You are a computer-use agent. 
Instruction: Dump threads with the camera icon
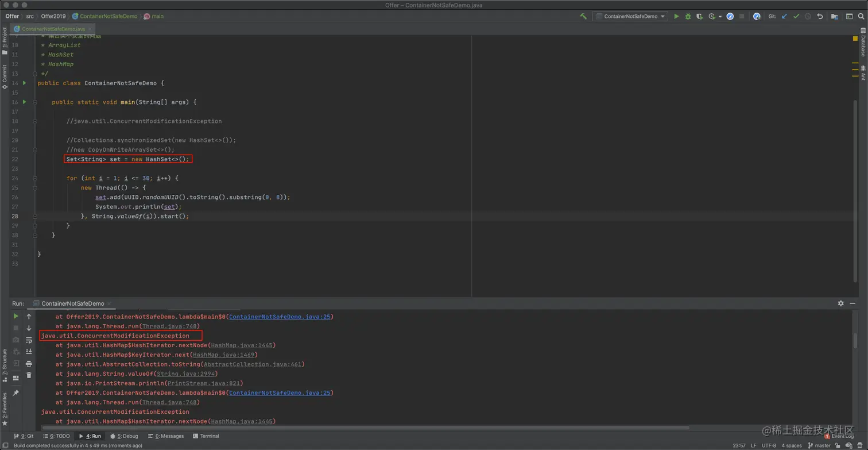[16, 340]
